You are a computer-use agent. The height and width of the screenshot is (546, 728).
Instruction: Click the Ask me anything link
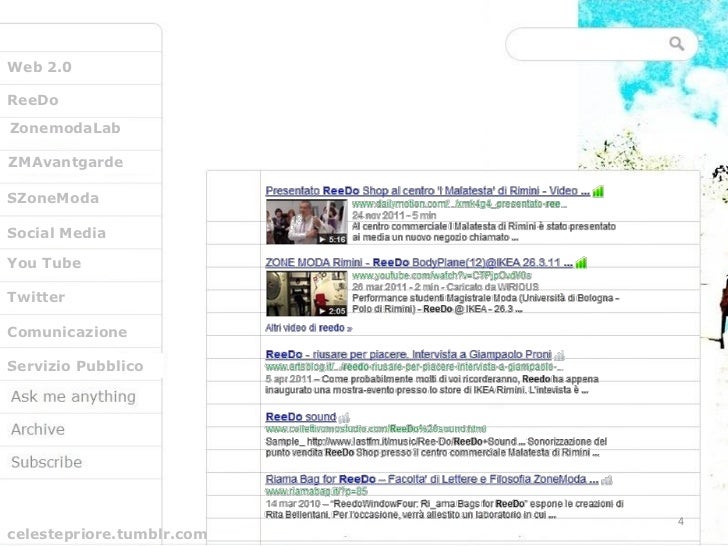point(73,397)
